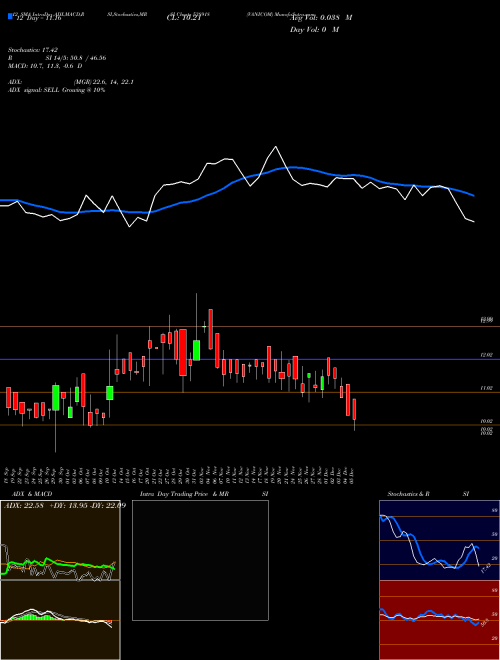Click the empty Intra Day Trading Price chart box
Viewport: 500px width, 660px height.
pos(200,560)
